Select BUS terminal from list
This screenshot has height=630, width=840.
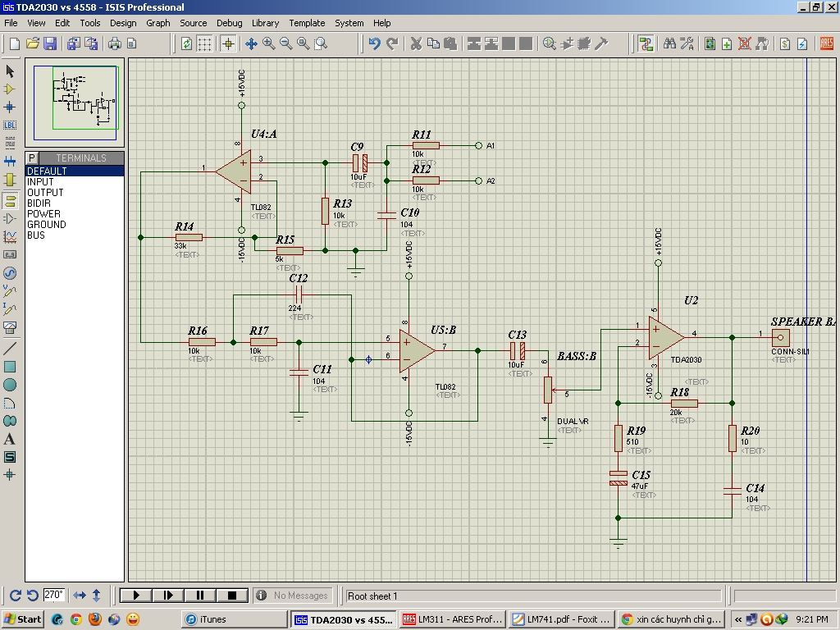click(x=75, y=235)
